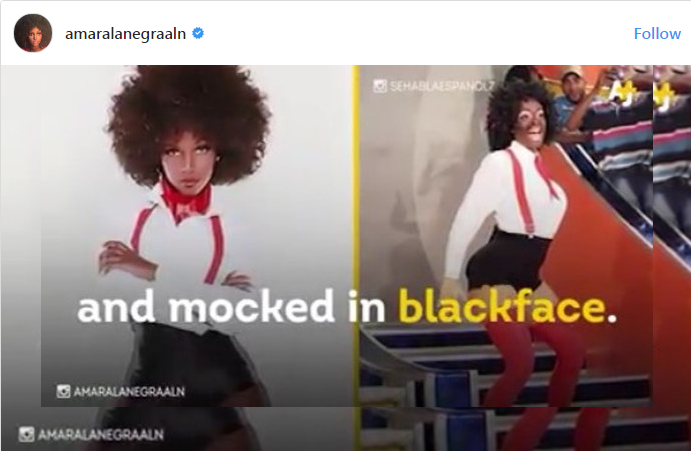Click the Instagram glyph beside SEHABLAESPANOLZ

pyautogui.click(x=380, y=86)
